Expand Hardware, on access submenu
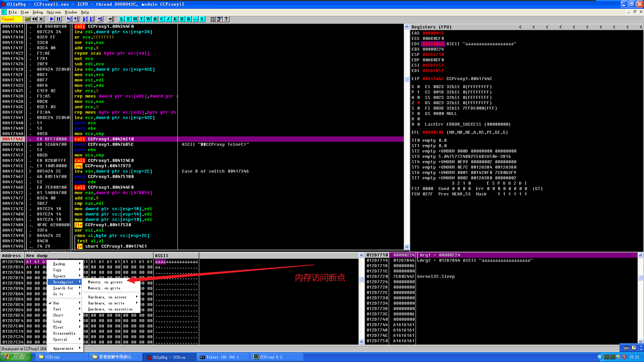The height and width of the screenshot is (362, 644). (x=111, y=297)
